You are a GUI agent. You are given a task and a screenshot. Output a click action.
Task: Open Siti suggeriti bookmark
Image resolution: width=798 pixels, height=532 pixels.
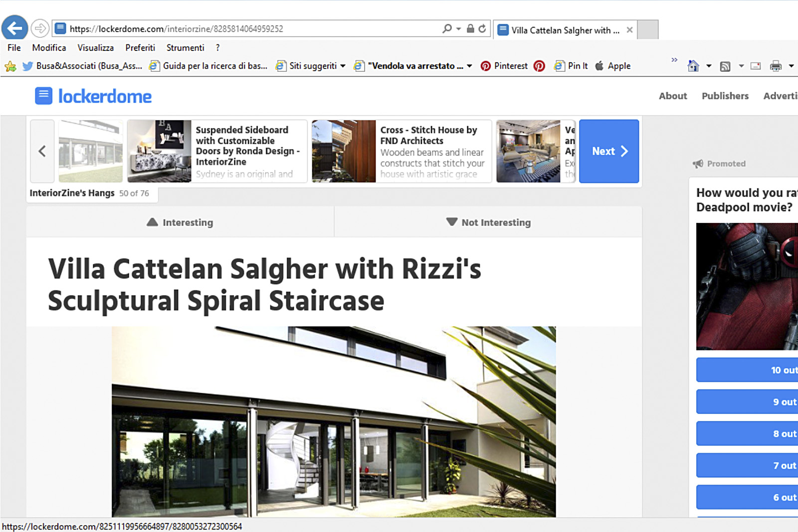307,66
